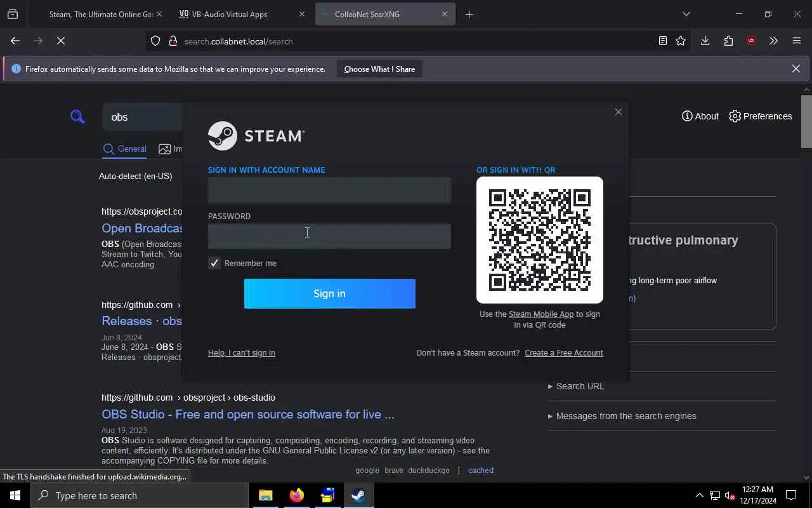Show hidden system tray icons
812x508 pixels.
(x=699, y=495)
